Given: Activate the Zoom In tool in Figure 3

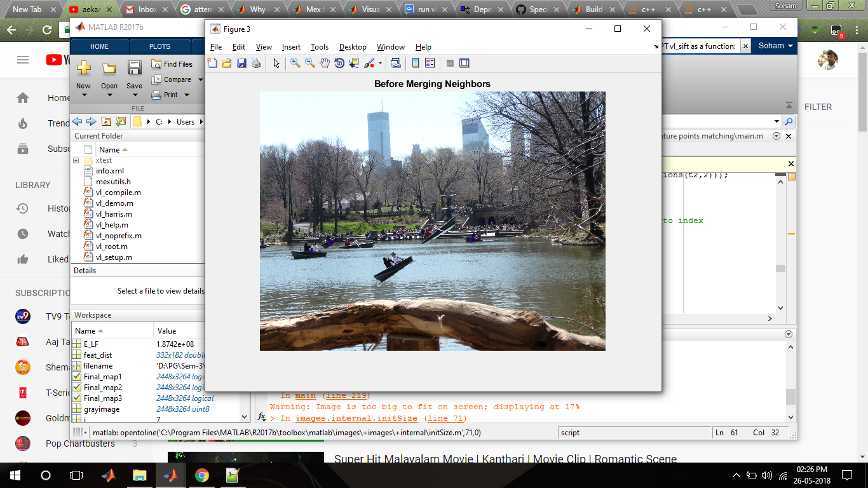Looking at the screenshot, I should tap(295, 63).
